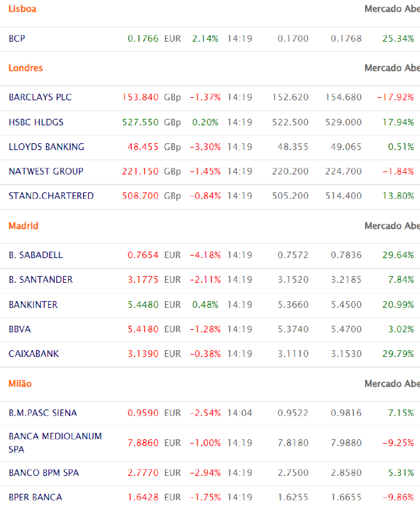Image resolution: width=420 pixels, height=505 pixels.
Task: Select BANCA MEDIOLANUM SPA link
Action: point(55,443)
